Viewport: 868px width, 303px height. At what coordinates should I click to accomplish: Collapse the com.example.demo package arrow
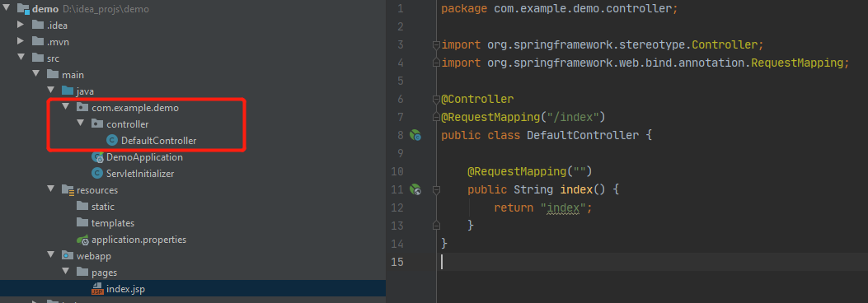(x=65, y=107)
